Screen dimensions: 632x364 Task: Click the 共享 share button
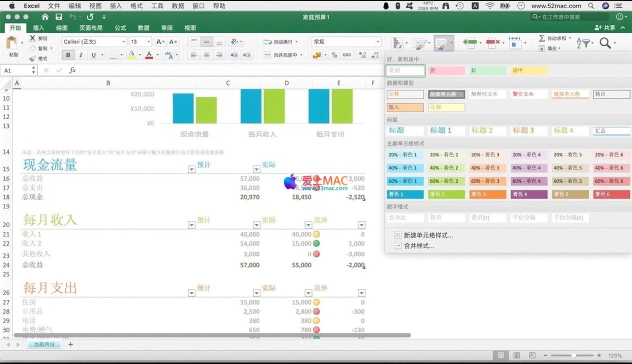605,28
